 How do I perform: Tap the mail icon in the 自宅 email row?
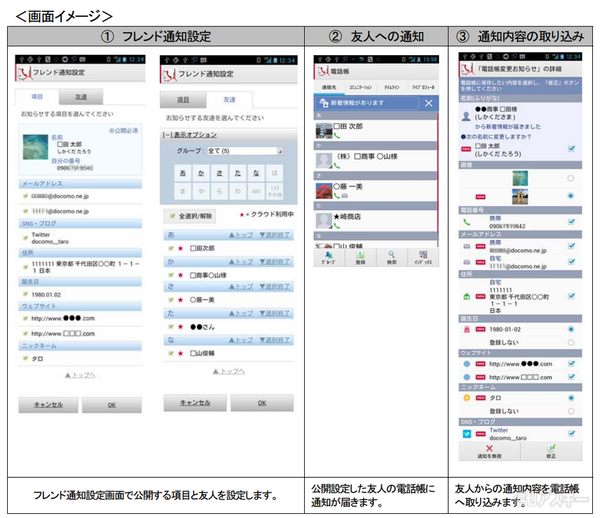pyautogui.click(x=466, y=262)
